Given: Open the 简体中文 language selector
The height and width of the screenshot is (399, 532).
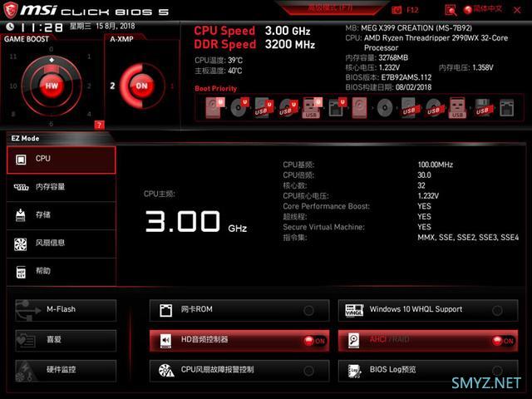Looking at the screenshot, I should (x=483, y=9).
